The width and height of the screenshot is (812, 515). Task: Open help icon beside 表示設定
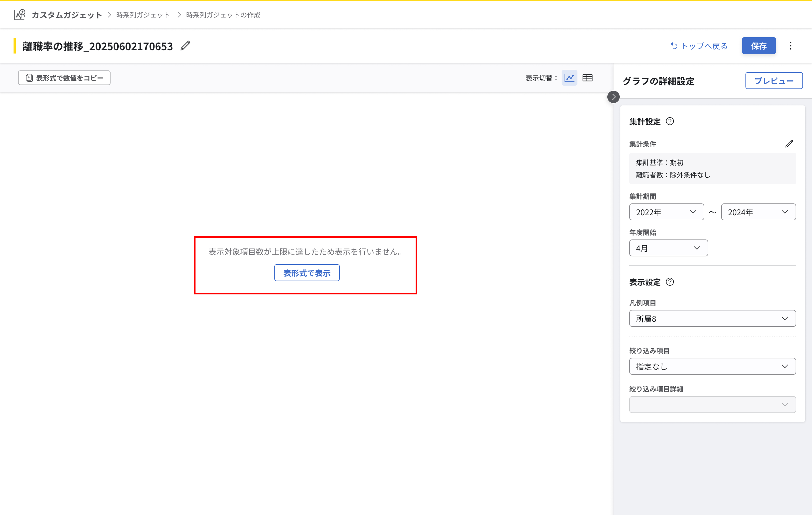[670, 282]
